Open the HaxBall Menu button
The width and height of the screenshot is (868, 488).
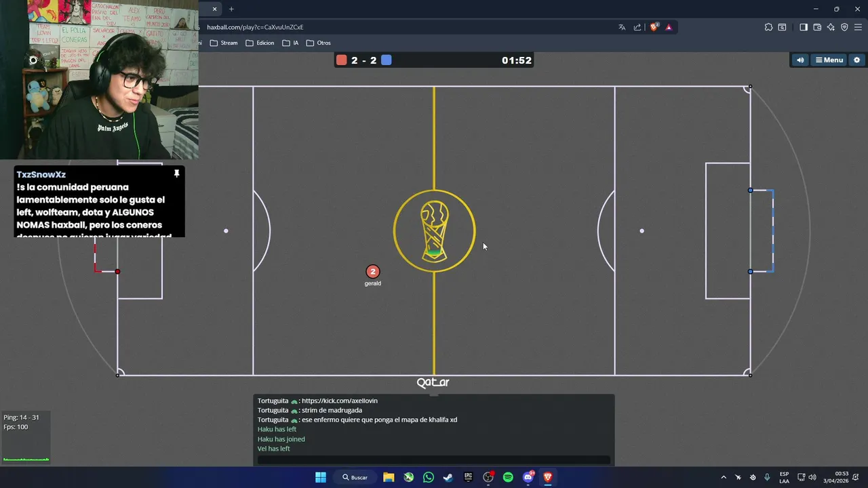tap(829, 60)
